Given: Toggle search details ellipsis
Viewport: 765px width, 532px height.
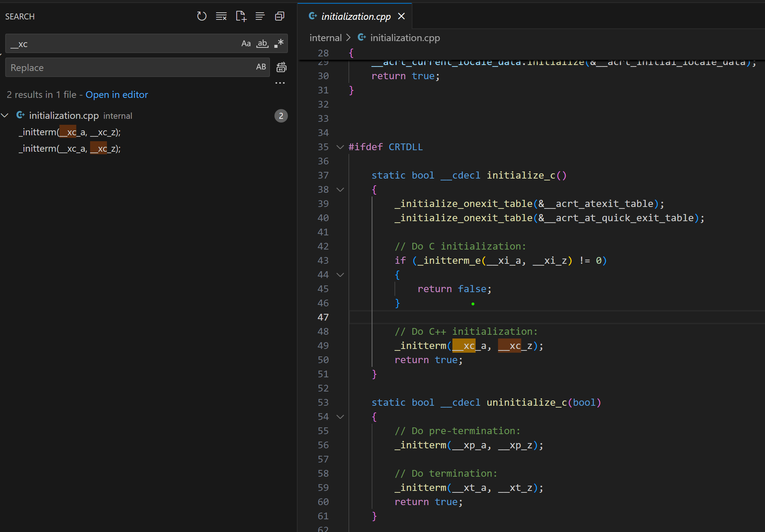Looking at the screenshot, I should point(280,83).
